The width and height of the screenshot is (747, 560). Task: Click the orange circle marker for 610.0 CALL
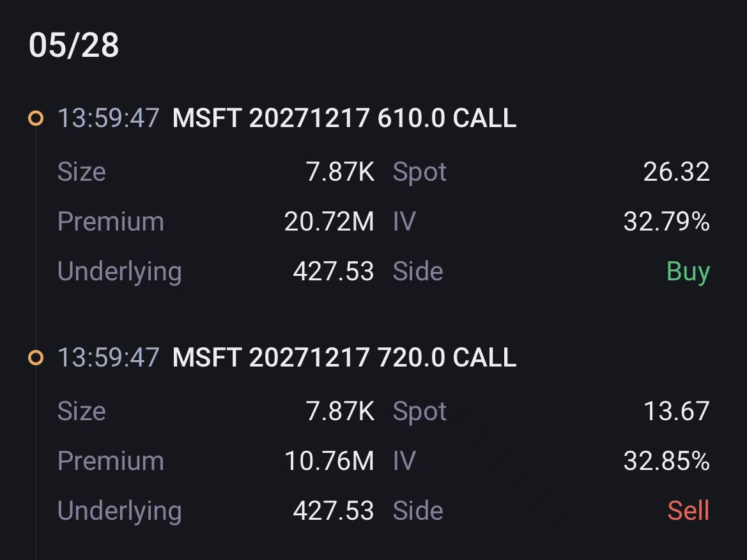click(36, 117)
